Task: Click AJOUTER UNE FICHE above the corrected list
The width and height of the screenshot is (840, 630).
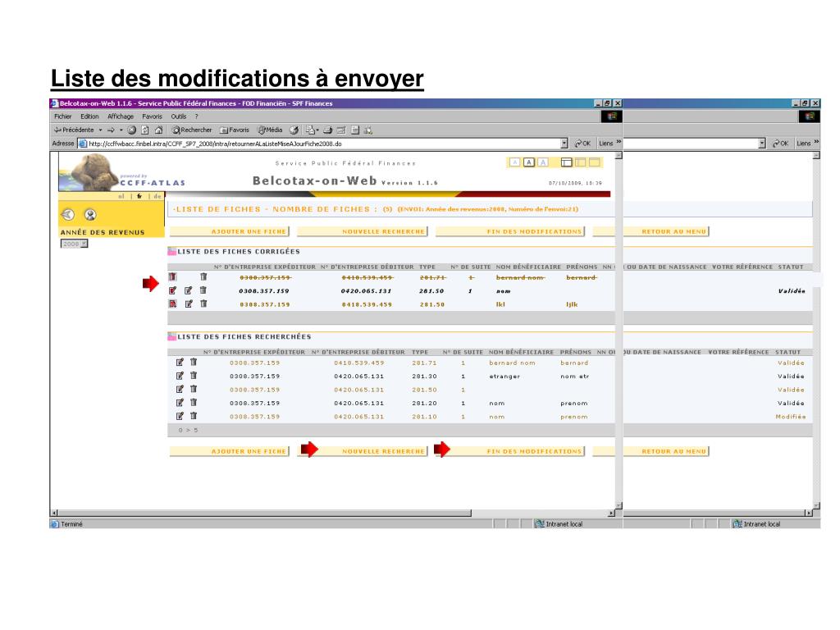Action: 230,231
